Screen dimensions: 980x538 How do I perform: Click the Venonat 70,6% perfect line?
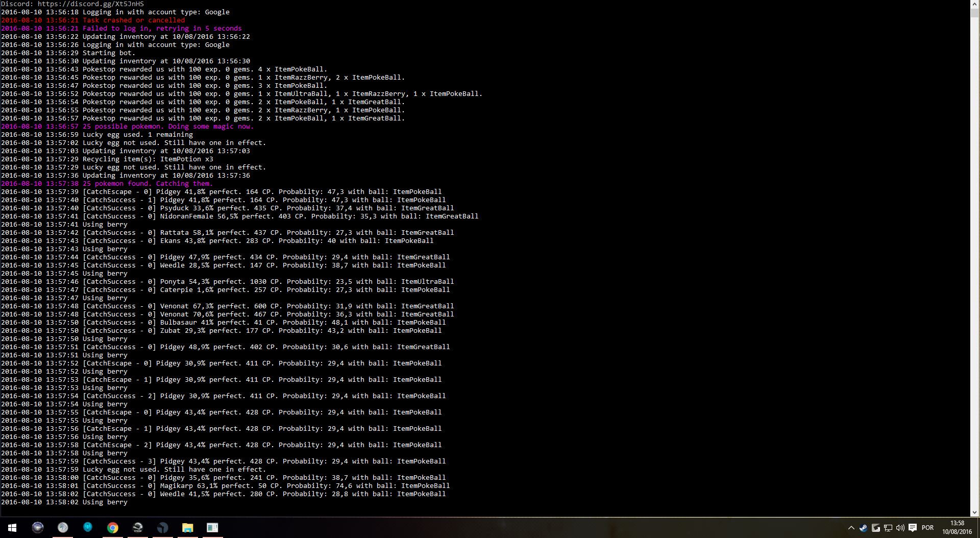click(228, 314)
